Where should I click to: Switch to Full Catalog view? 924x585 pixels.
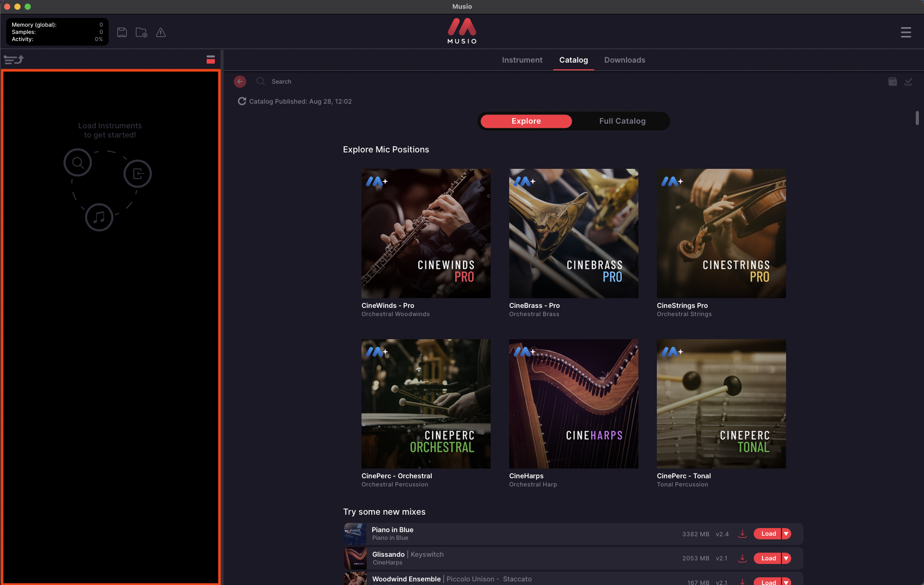click(x=622, y=121)
